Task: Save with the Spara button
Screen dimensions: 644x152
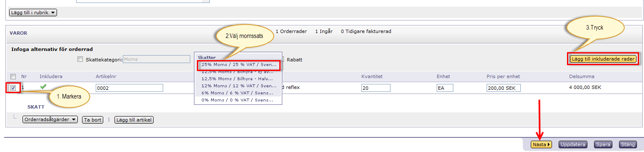Action: 603,144
